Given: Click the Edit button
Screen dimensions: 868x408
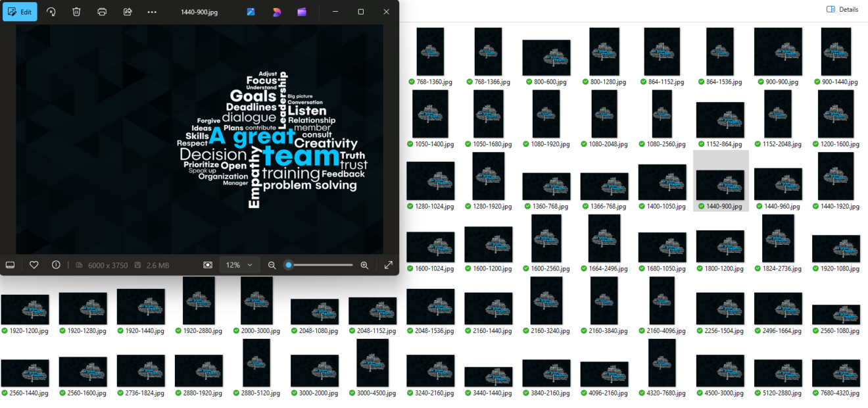Looking at the screenshot, I should (x=20, y=12).
